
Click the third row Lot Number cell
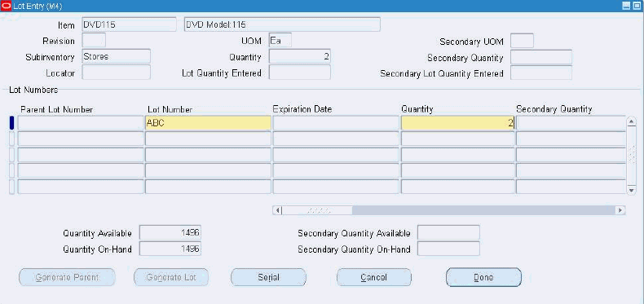click(208, 155)
